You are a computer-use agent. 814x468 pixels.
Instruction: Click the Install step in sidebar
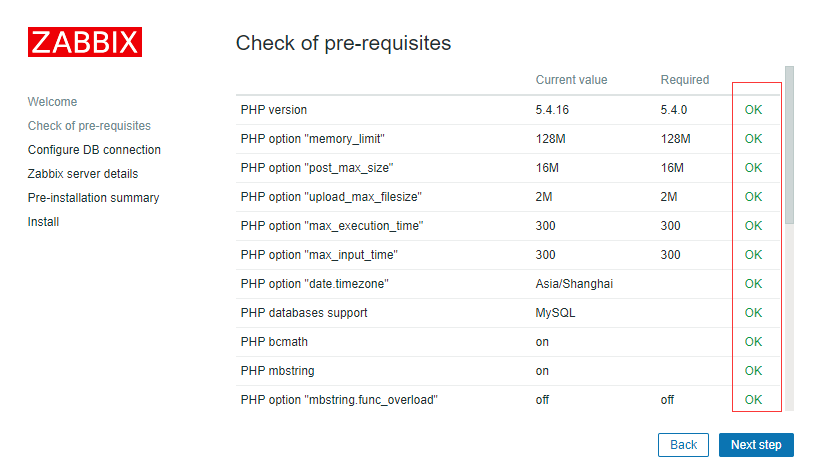pos(43,222)
